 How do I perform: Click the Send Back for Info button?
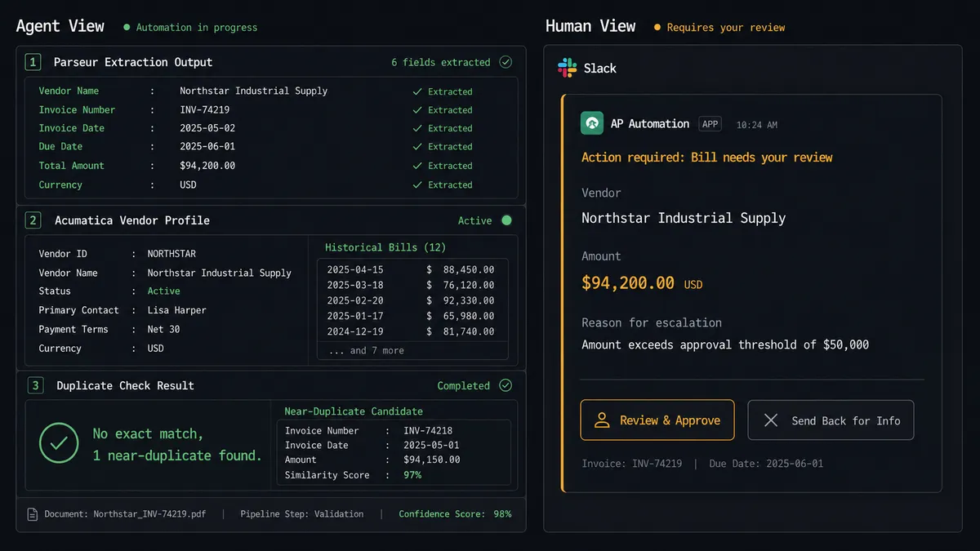tap(831, 420)
